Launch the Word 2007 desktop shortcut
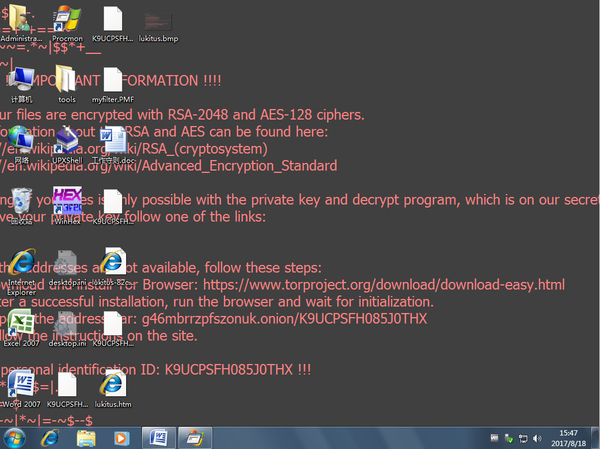Image resolution: width=600 pixels, height=449 pixels. tap(21, 385)
